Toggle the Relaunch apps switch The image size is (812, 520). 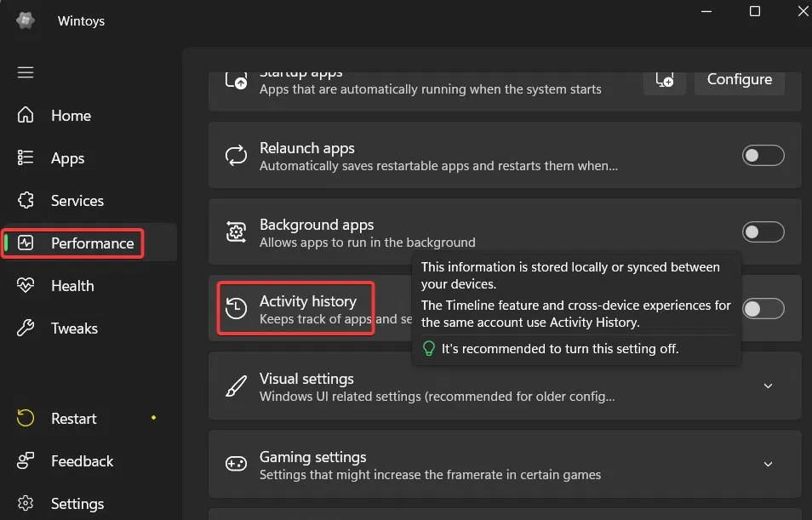pyautogui.click(x=763, y=156)
